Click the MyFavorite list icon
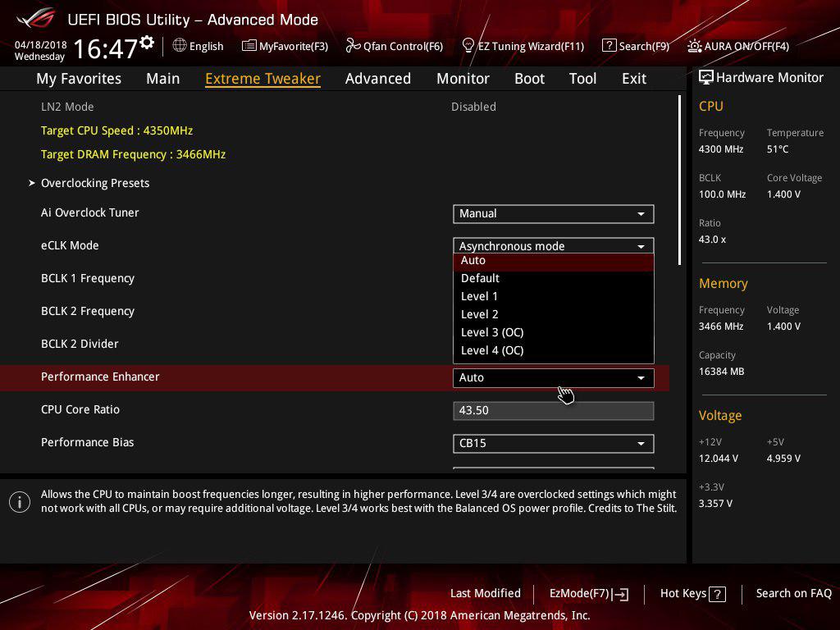The image size is (840, 630). tap(249, 46)
